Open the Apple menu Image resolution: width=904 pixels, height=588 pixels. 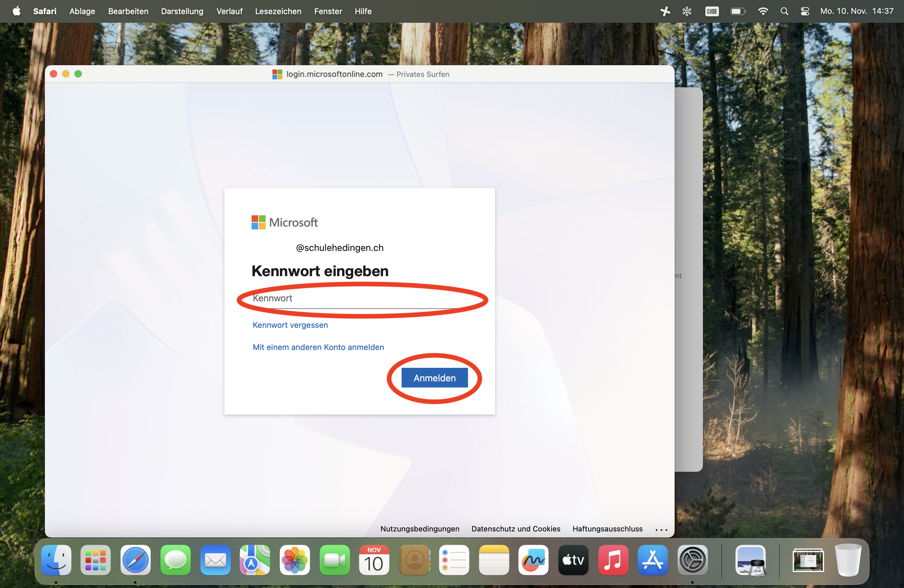[x=16, y=11]
